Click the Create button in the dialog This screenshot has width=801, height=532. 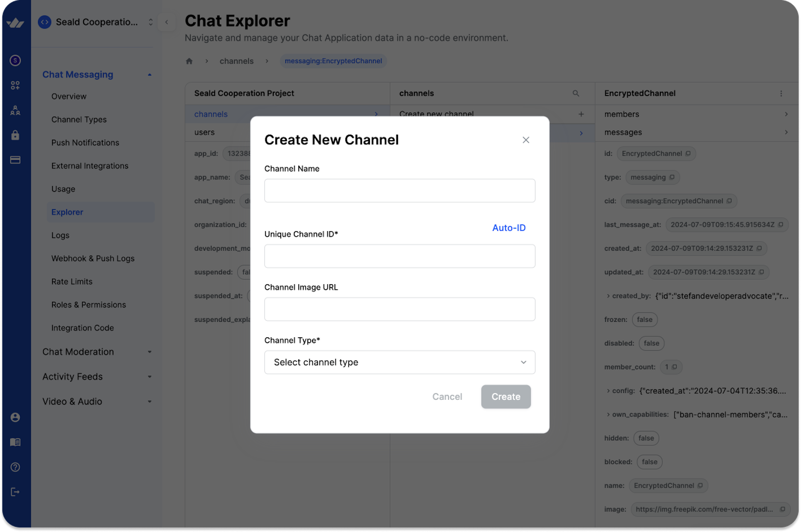(506, 396)
